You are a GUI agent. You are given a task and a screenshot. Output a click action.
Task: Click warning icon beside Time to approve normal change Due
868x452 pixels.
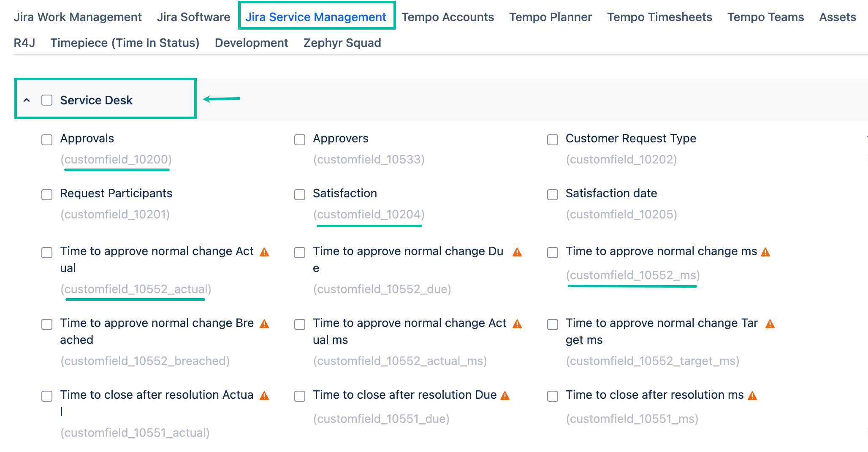(517, 252)
